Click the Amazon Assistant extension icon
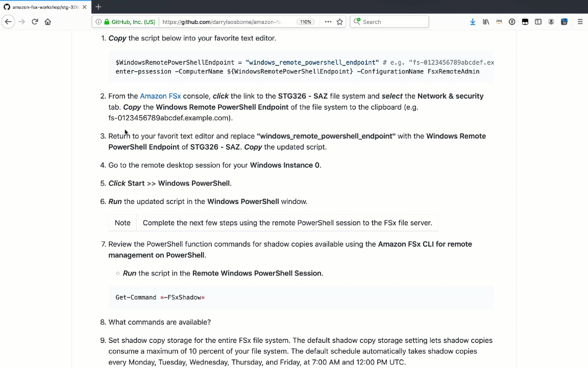 coord(499,22)
